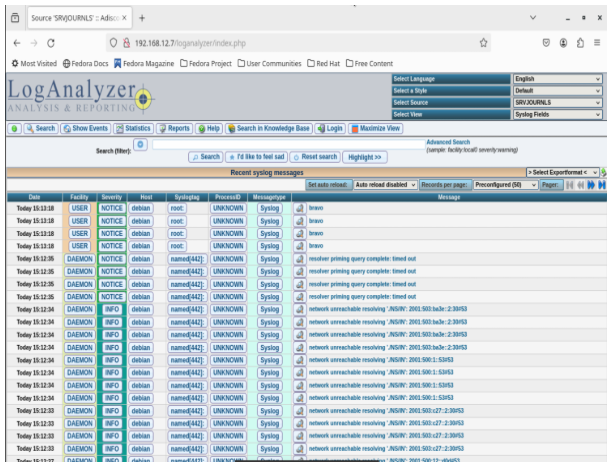Image resolution: width=613 pixels, height=464 pixels.
Task: Click USER facility in first row
Action: coord(80,208)
